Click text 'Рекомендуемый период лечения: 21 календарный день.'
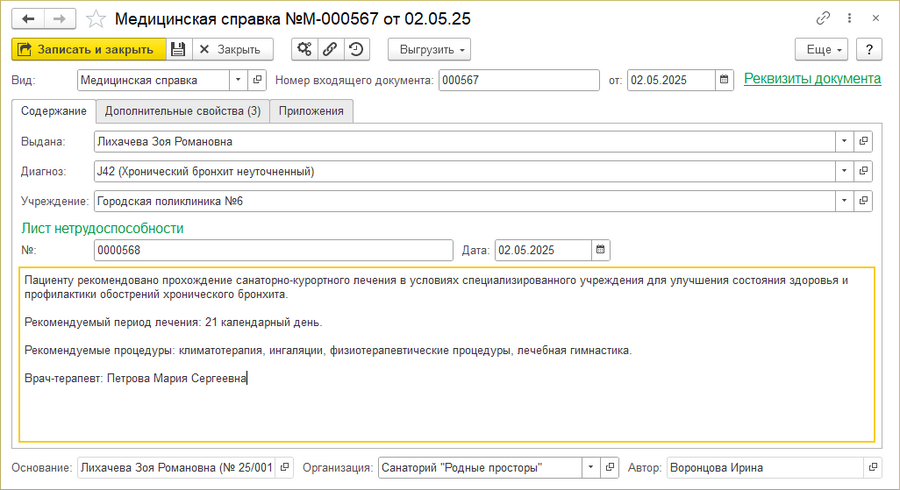This screenshot has width=900, height=490. [x=173, y=322]
